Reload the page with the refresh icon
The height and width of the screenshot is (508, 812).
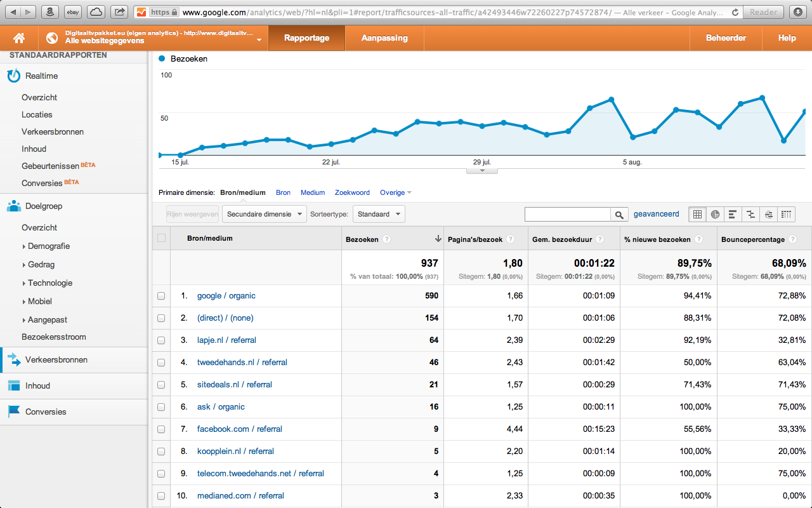coord(735,12)
